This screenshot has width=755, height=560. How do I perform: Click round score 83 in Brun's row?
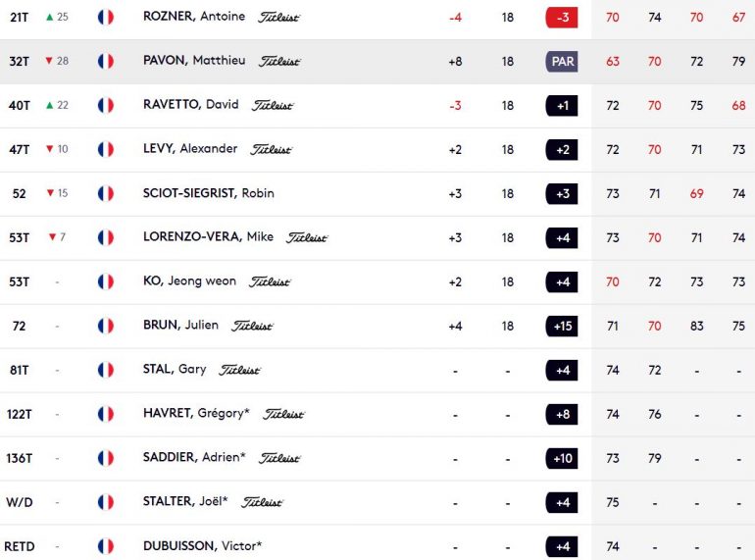pyautogui.click(x=696, y=326)
